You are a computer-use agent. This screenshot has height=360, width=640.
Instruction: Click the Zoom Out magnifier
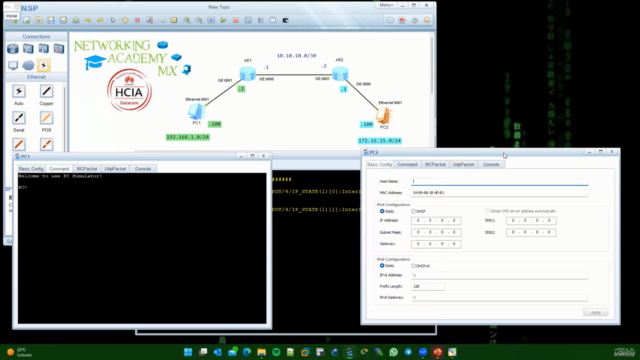pyautogui.click(x=199, y=20)
